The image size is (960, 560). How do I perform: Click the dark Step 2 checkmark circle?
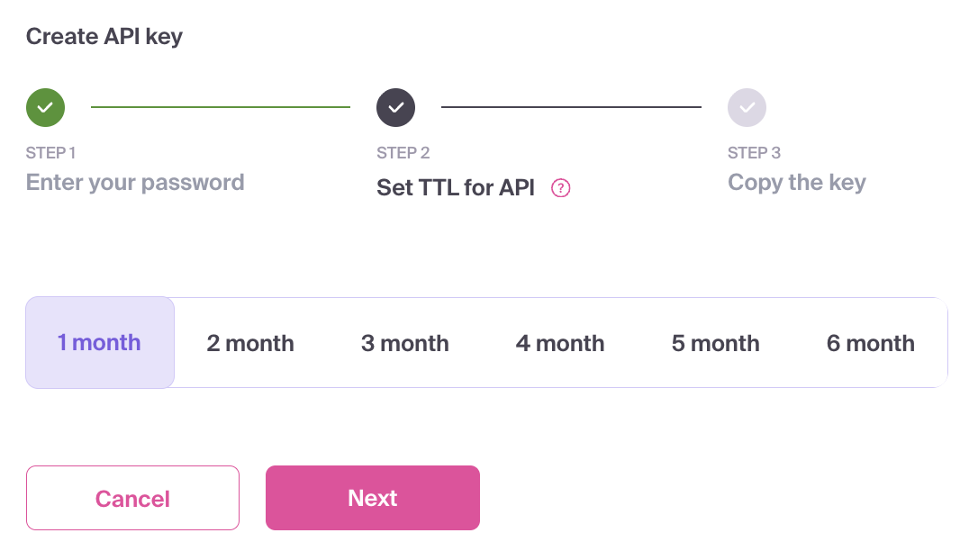pos(395,107)
